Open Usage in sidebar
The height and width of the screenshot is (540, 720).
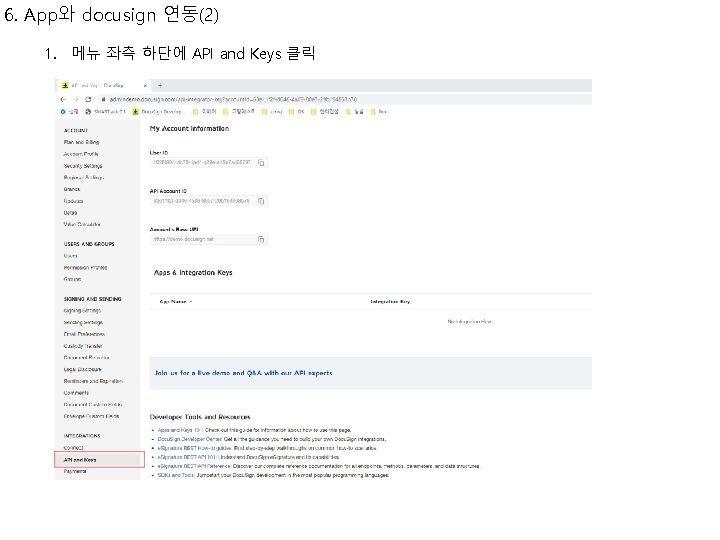tap(70, 213)
